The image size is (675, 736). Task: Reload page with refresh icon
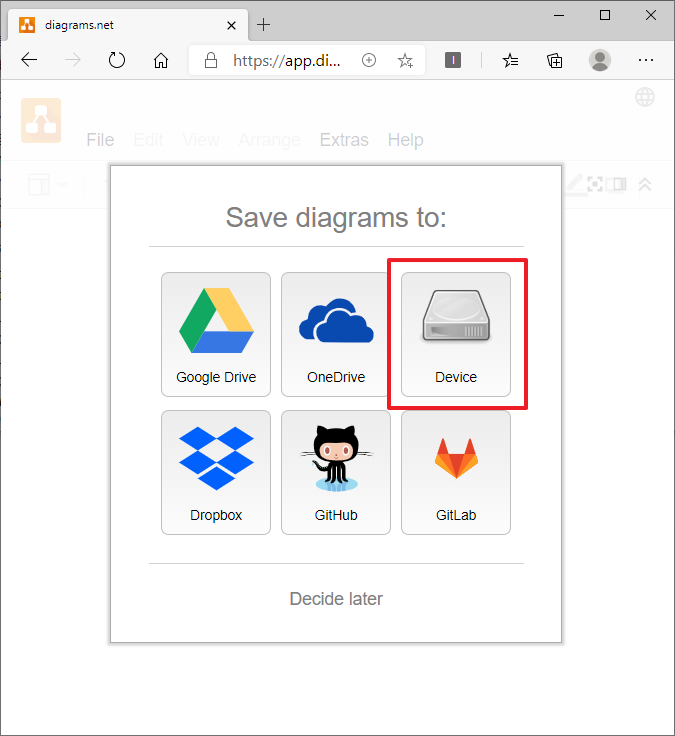click(116, 60)
